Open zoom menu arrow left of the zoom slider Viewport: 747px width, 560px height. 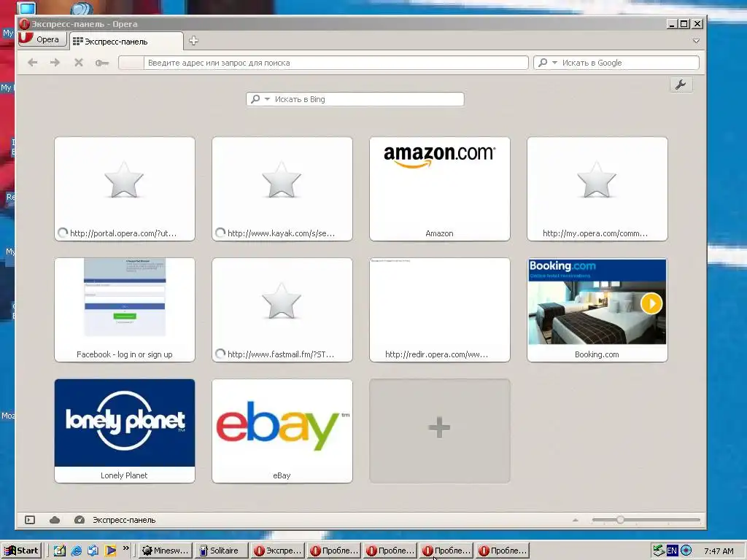pyautogui.click(x=576, y=520)
